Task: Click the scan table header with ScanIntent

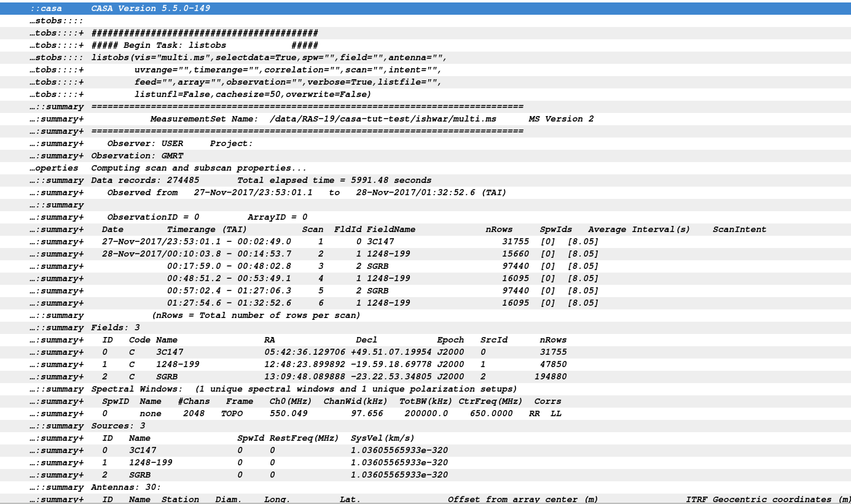Action: click(425, 230)
